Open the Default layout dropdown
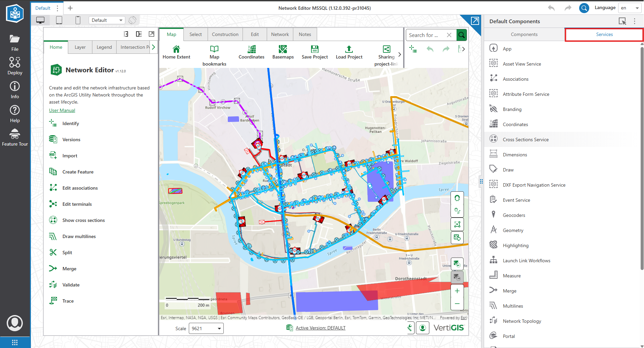The image size is (644, 348). coord(107,20)
